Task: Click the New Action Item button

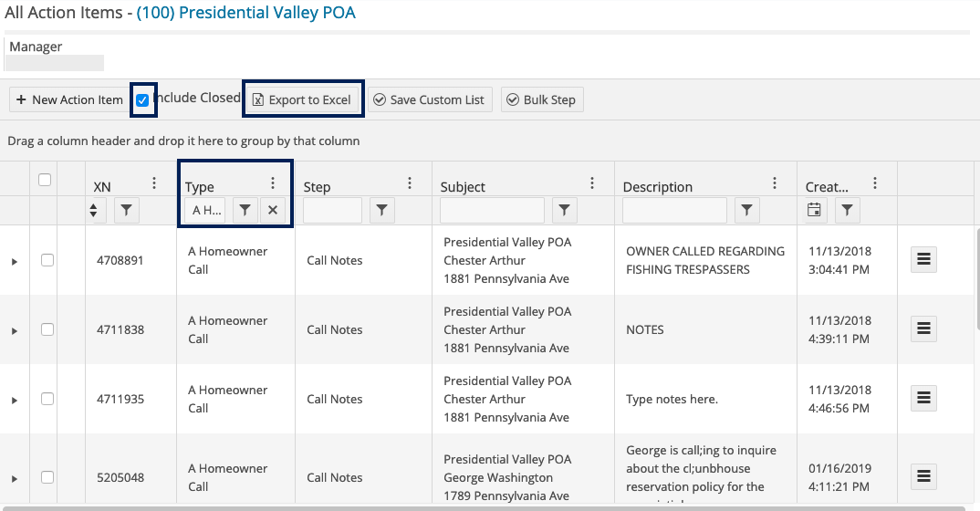Action: [69, 99]
